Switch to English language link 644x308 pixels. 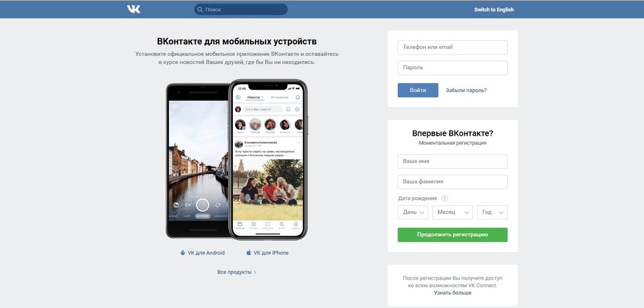[x=494, y=10]
